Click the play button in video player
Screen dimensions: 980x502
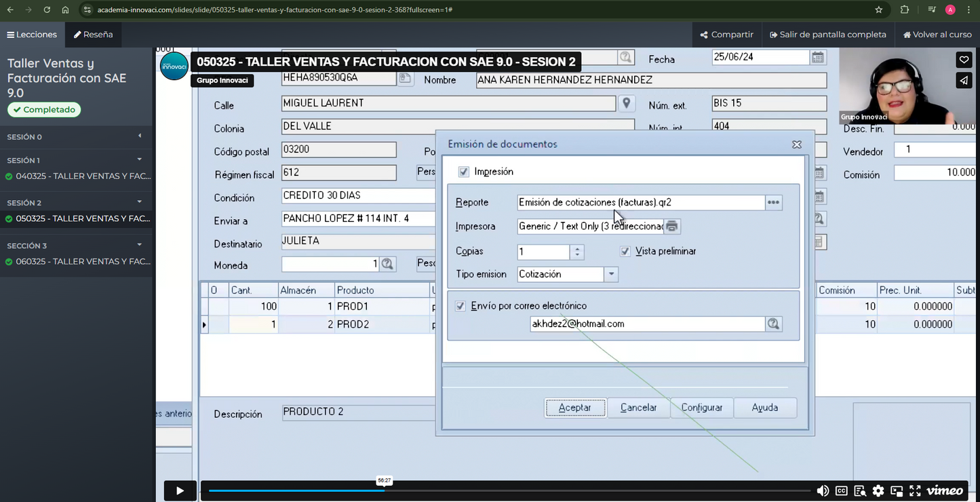(x=180, y=490)
